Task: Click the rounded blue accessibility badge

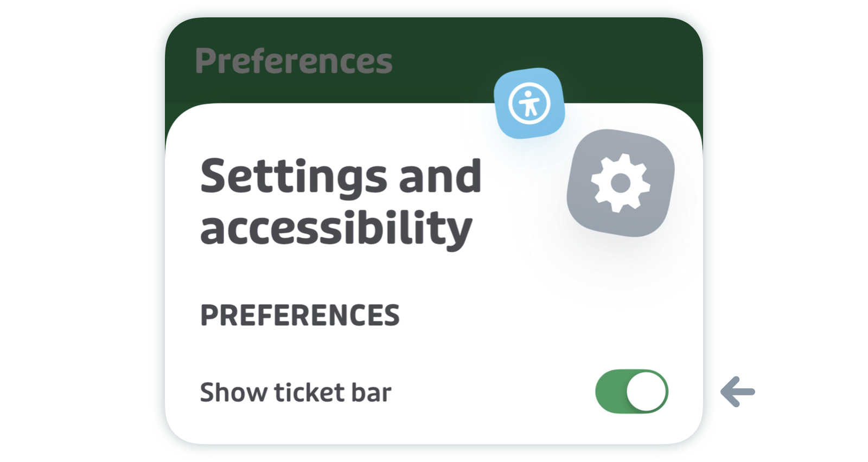Action: (529, 103)
